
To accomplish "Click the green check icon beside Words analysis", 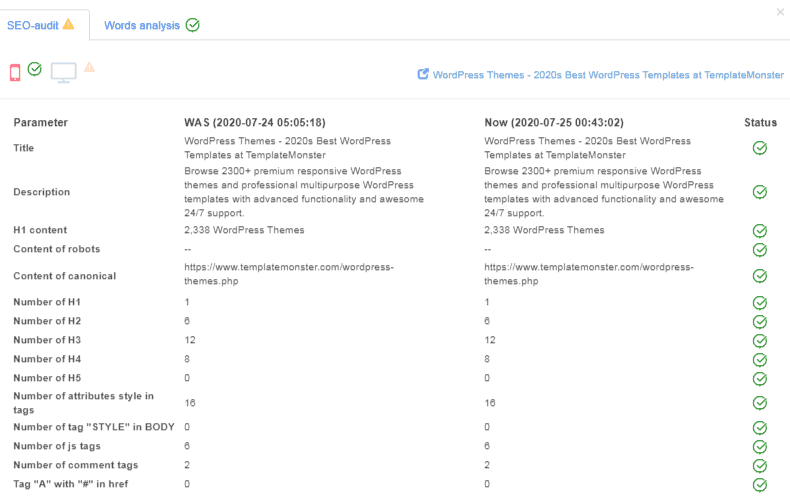I will click(x=192, y=25).
